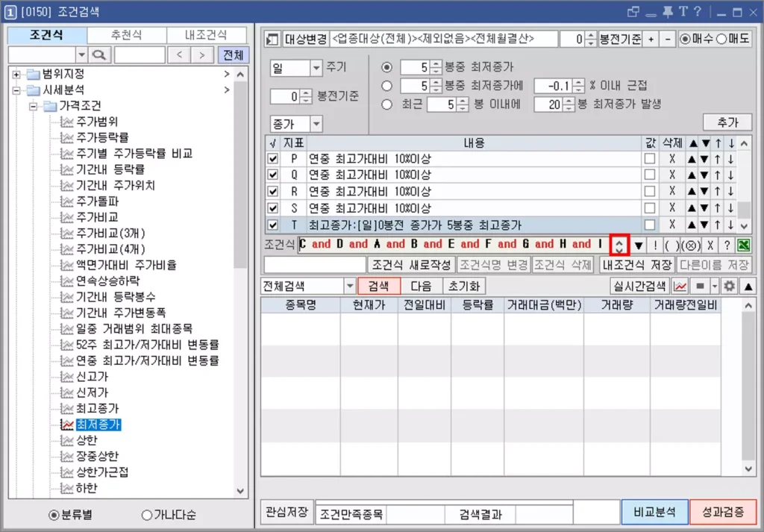Move condition S to top with ↑ arrow
This screenshot has width=764, height=532.
pos(718,208)
